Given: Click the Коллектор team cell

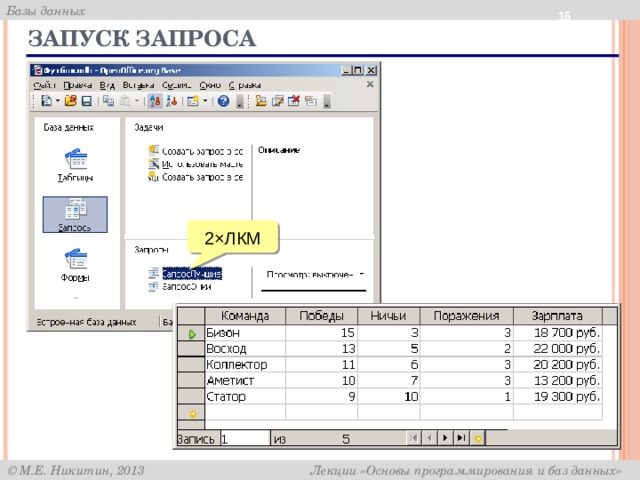Looking at the screenshot, I should pos(245,364).
